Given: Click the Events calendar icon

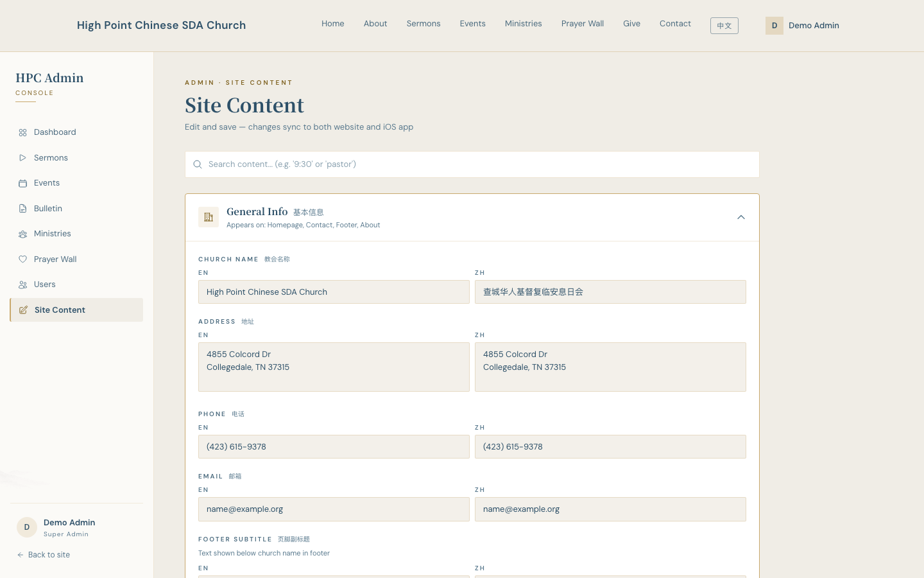Looking at the screenshot, I should pos(22,183).
